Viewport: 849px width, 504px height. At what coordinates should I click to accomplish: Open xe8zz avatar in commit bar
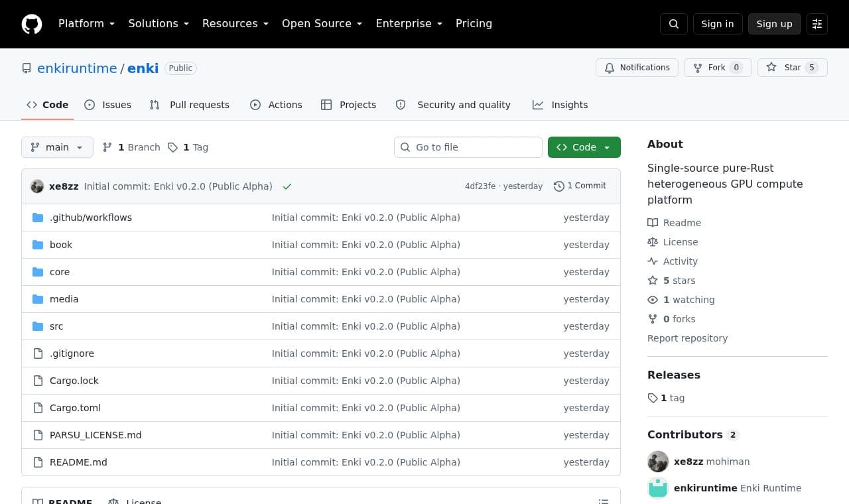(37, 186)
